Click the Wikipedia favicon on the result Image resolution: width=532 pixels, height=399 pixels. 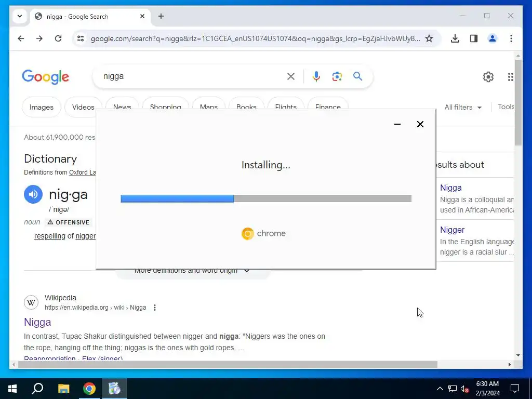pyautogui.click(x=31, y=302)
